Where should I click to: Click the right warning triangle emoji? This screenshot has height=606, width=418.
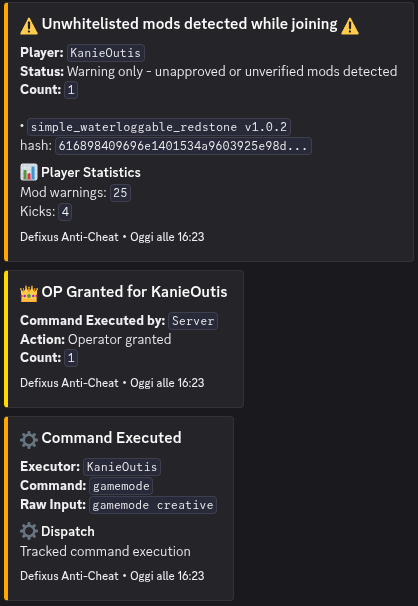pos(350,26)
